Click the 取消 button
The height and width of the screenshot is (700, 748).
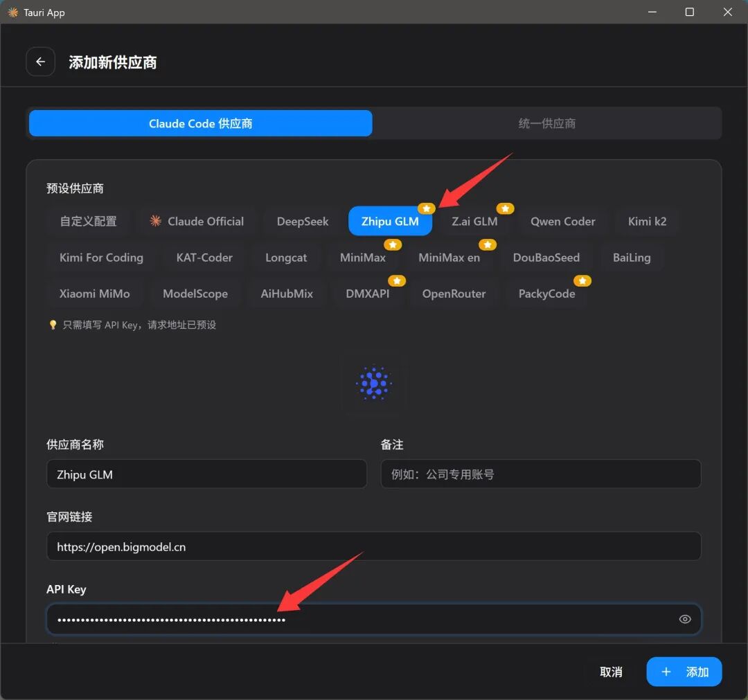click(x=610, y=672)
